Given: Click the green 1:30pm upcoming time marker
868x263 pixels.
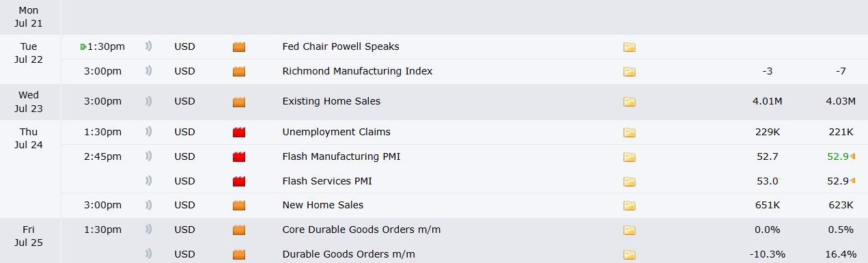Looking at the screenshot, I should tap(102, 46).
